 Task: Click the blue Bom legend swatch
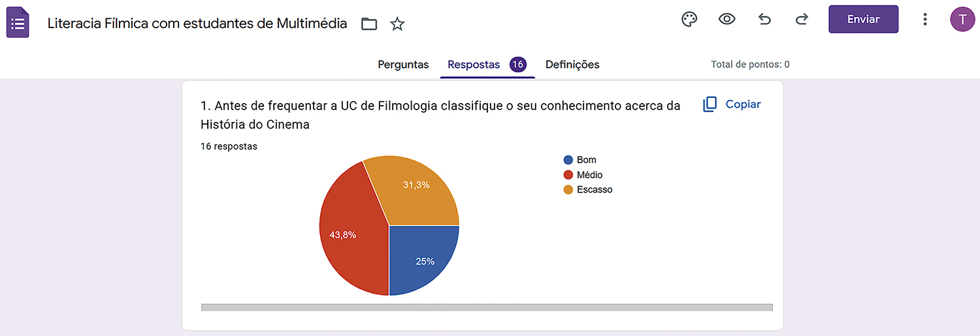(x=568, y=160)
